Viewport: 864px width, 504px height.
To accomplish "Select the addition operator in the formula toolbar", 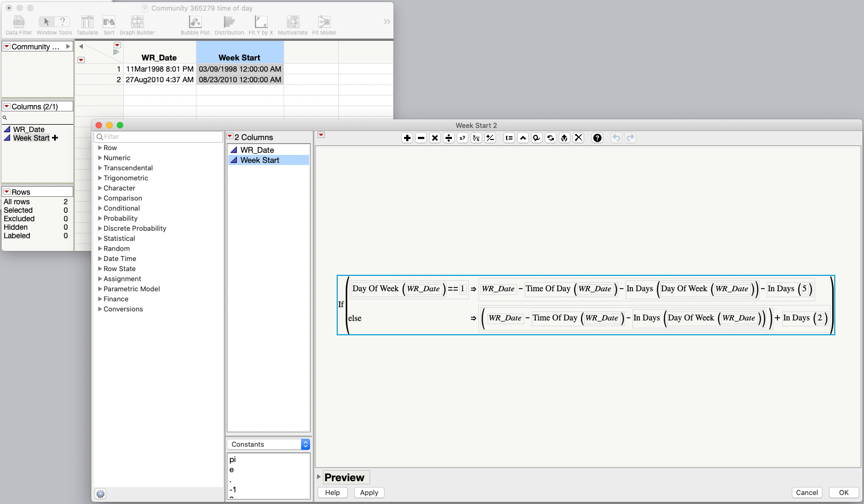I will pos(407,137).
